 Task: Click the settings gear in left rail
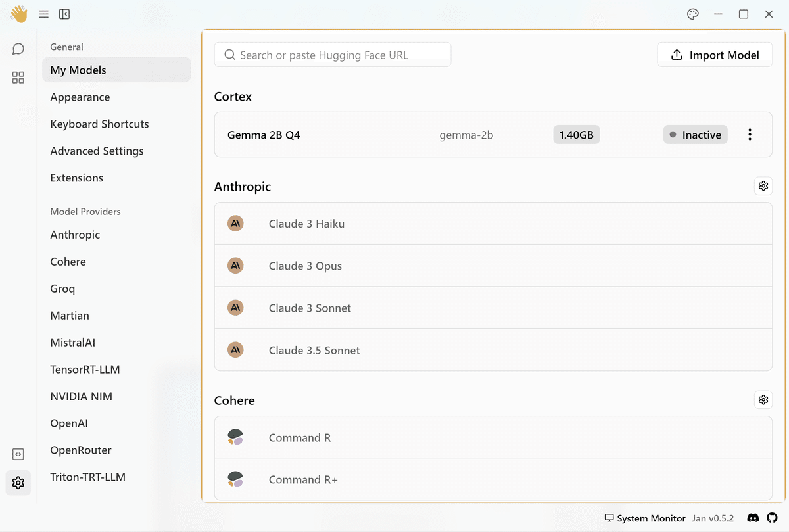click(18, 483)
